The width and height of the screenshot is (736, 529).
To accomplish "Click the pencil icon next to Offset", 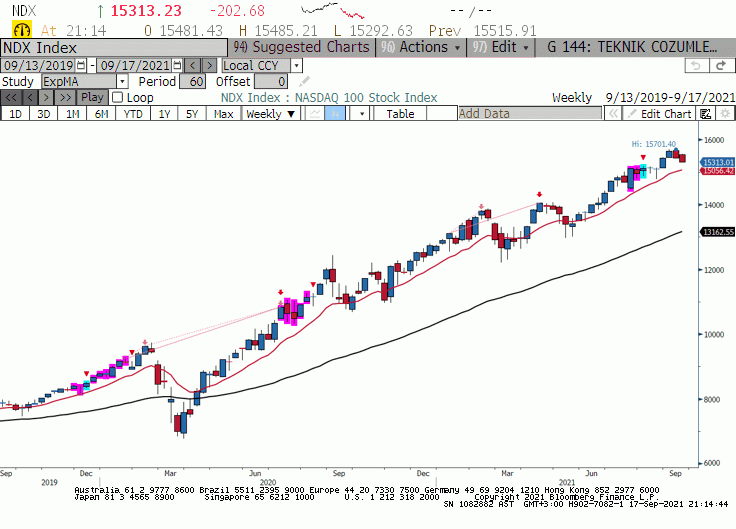I will click(305, 81).
